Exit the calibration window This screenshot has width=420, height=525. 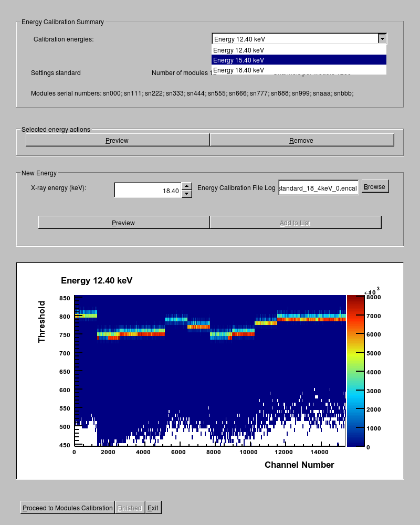click(x=153, y=508)
